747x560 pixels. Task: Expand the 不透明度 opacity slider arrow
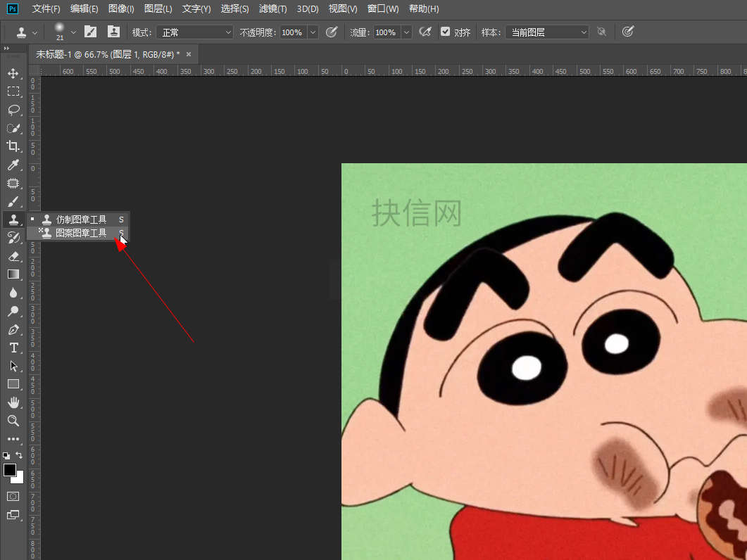point(313,32)
